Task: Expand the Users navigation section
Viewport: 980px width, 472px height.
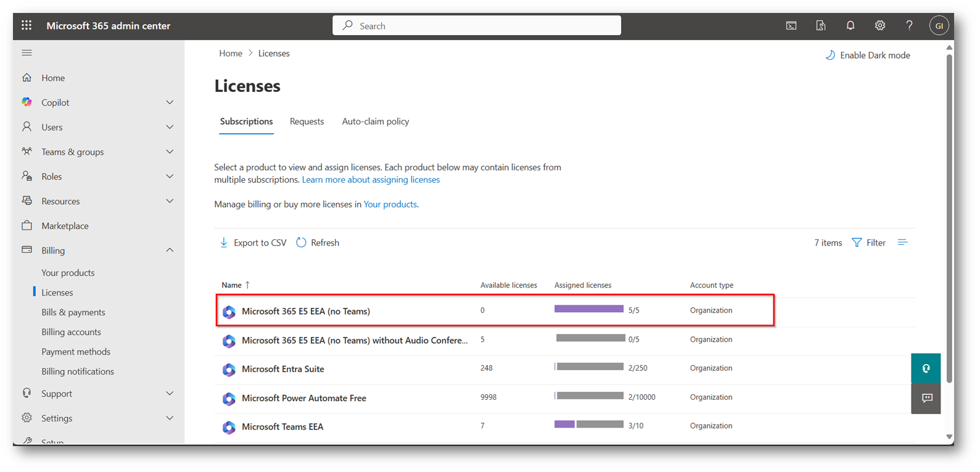Action: pyautogui.click(x=170, y=127)
